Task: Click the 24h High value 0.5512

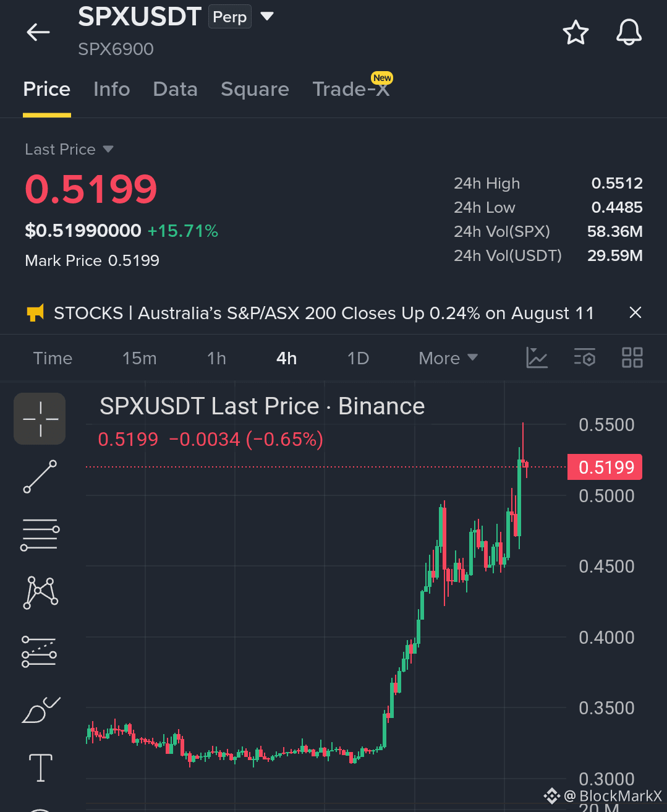Action: click(617, 183)
